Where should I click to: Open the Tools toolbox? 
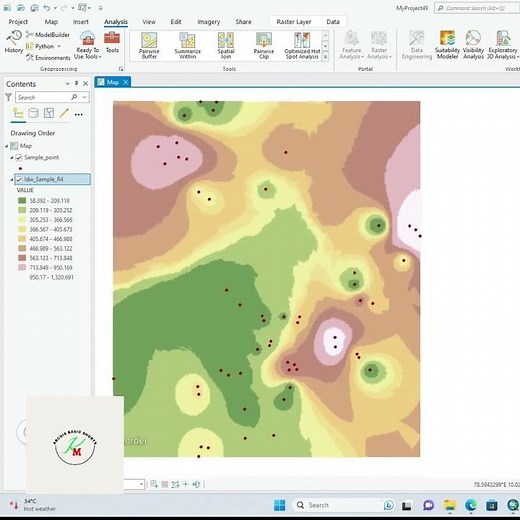(x=112, y=42)
